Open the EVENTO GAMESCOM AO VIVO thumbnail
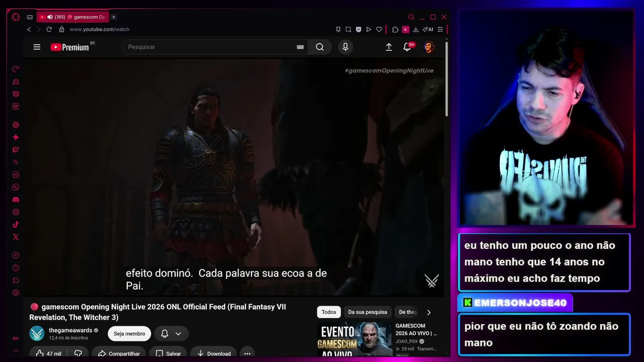 click(354, 340)
